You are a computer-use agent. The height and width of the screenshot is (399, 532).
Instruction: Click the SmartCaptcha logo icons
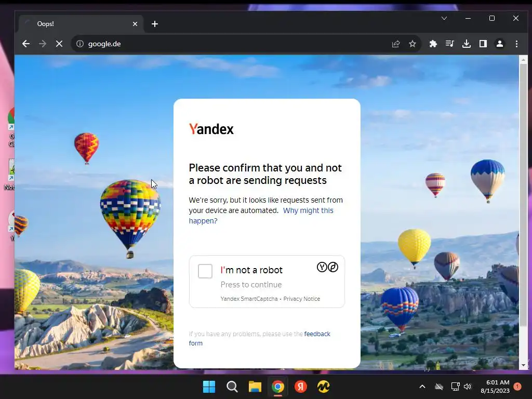pyautogui.click(x=327, y=268)
